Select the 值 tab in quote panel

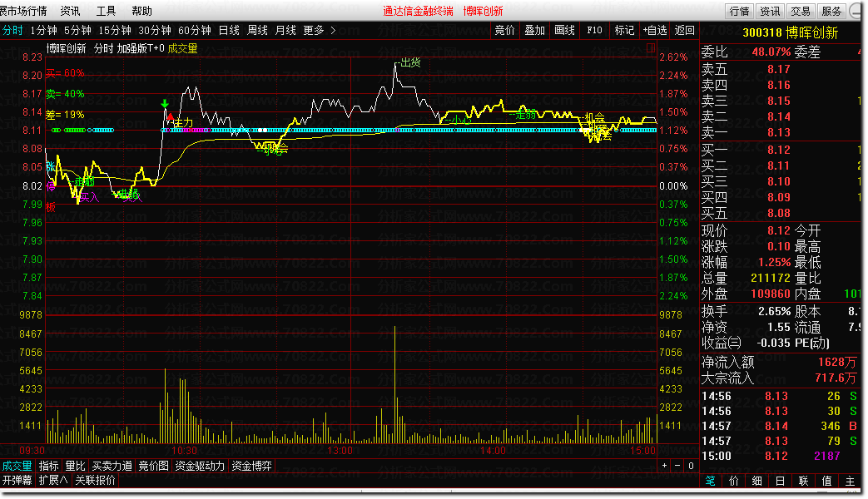point(826,481)
